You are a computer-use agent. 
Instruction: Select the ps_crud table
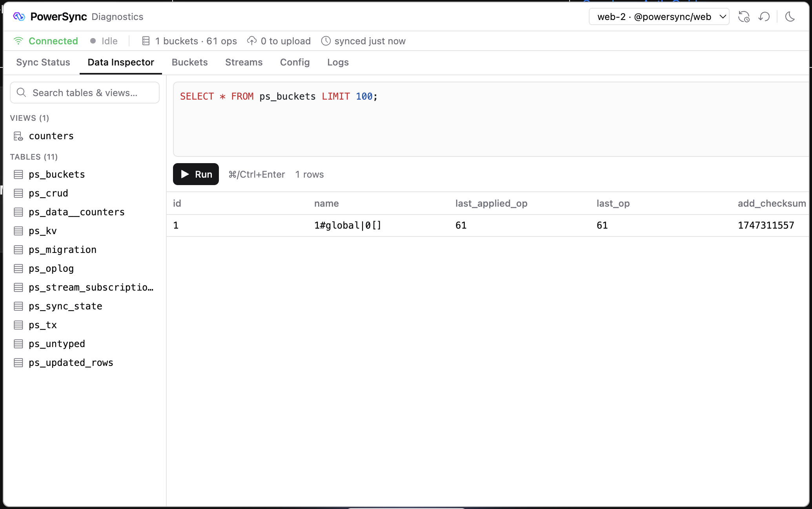(x=85, y=193)
